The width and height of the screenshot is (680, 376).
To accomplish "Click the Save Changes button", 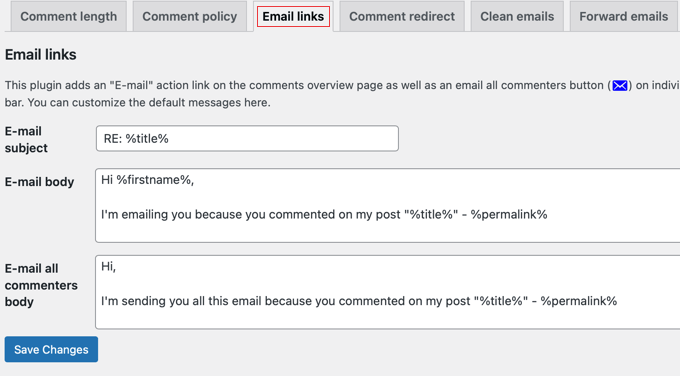I will (x=51, y=349).
